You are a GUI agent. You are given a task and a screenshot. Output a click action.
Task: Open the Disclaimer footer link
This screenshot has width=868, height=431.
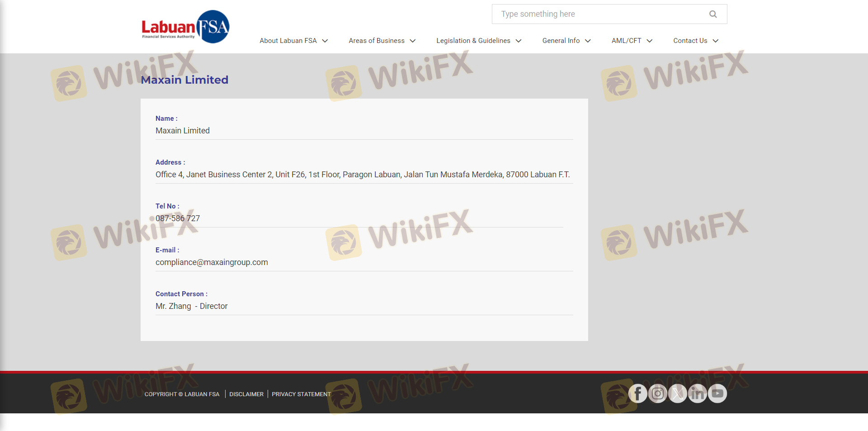pos(246,394)
